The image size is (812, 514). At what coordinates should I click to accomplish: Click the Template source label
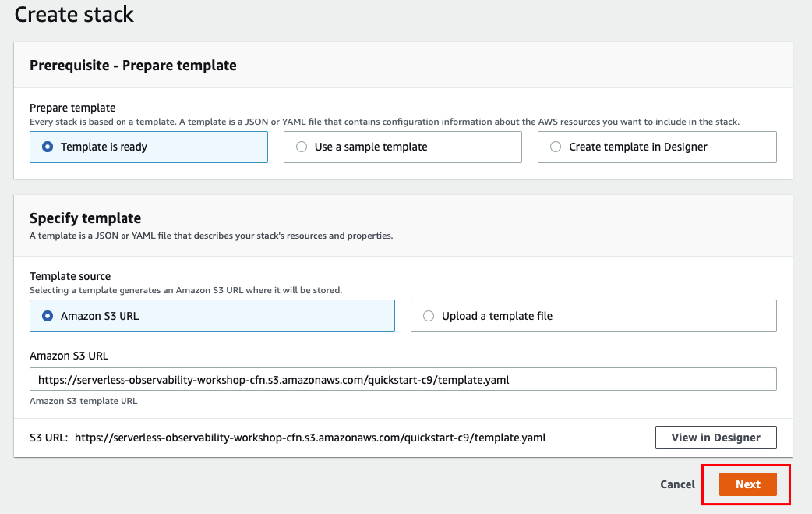[70, 276]
